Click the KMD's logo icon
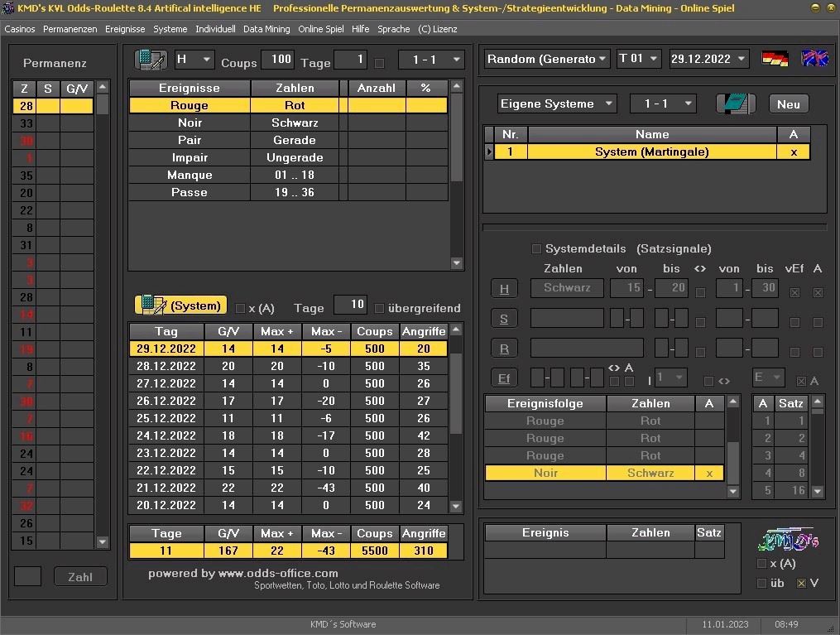Screen dimensions: 840x635 (788, 540)
